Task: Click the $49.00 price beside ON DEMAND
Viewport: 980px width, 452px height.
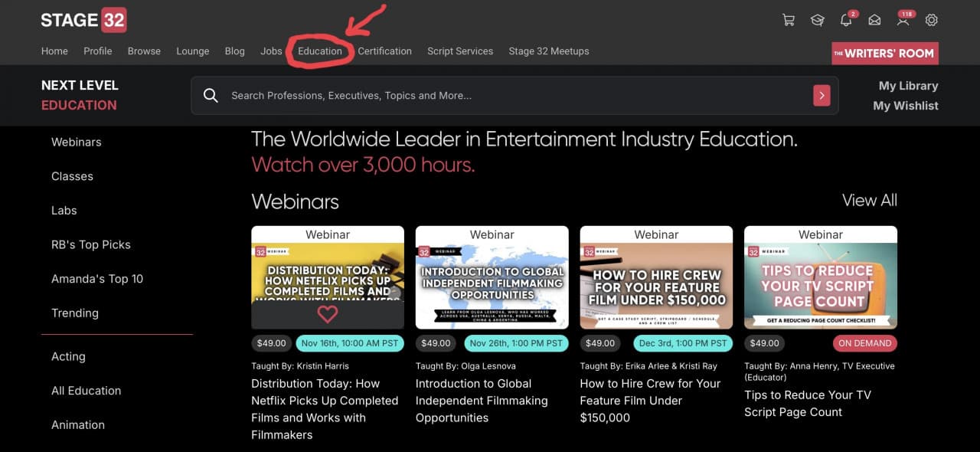Action: tap(764, 343)
